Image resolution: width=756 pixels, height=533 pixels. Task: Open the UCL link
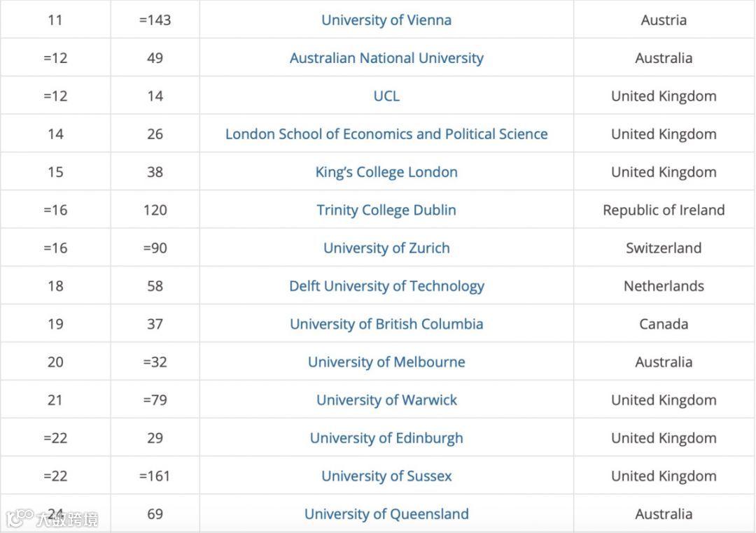coord(386,96)
